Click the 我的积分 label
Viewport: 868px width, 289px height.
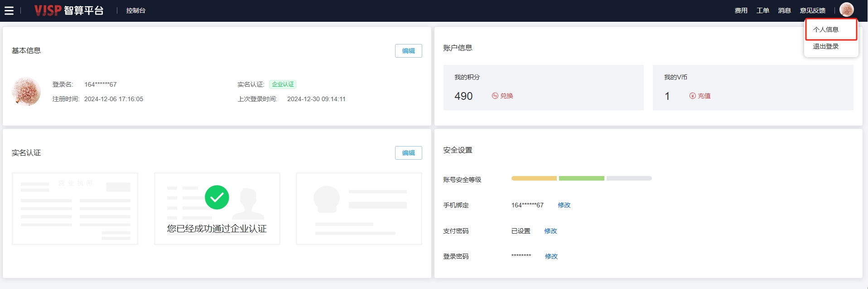[x=467, y=77]
